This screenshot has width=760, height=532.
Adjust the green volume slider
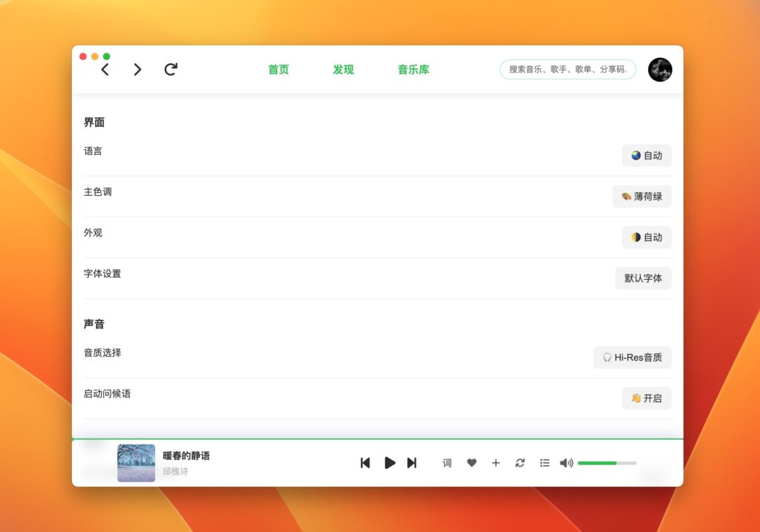tap(607, 463)
